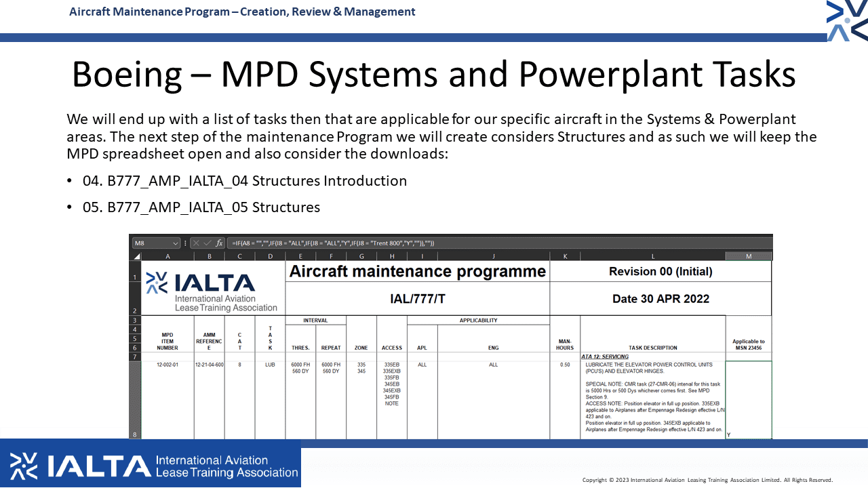Click the cancel X icon in formula bar
This screenshot has width=868, height=488.
pos(195,243)
